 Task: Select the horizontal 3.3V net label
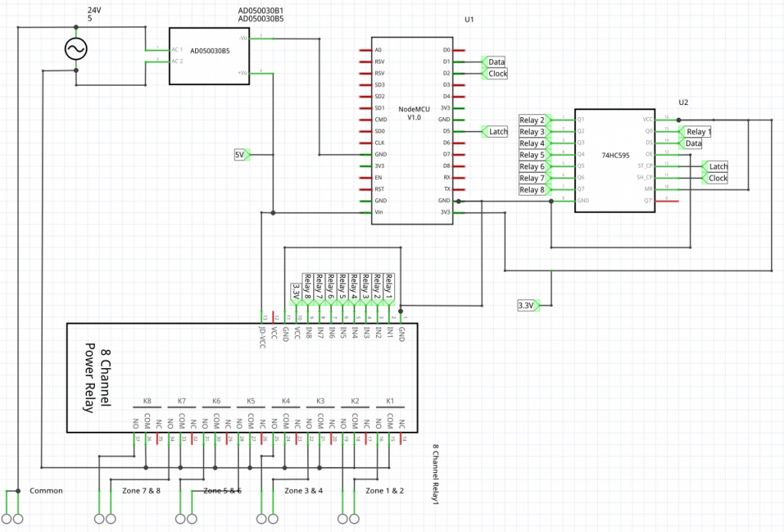pos(528,305)
